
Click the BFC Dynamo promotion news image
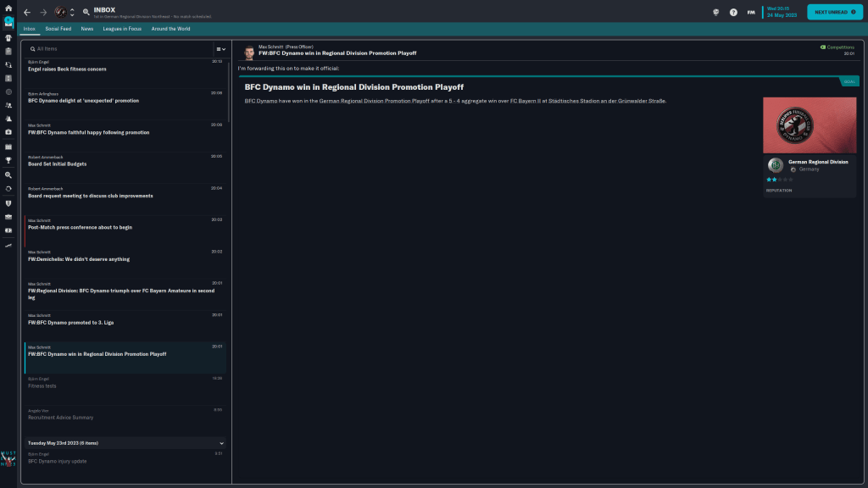pyautogui.click(x=809, y=125)
